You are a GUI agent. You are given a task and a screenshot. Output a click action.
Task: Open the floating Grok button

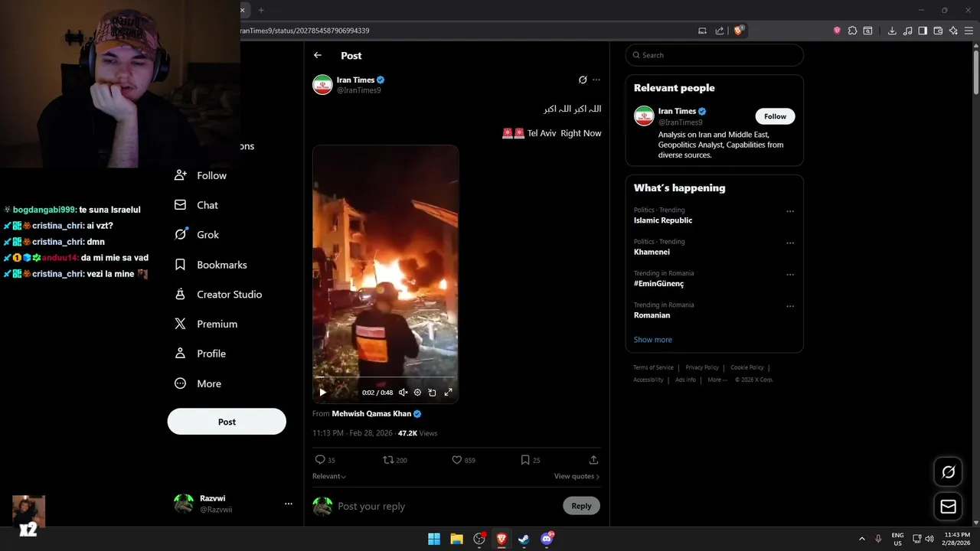pos(948,472)
